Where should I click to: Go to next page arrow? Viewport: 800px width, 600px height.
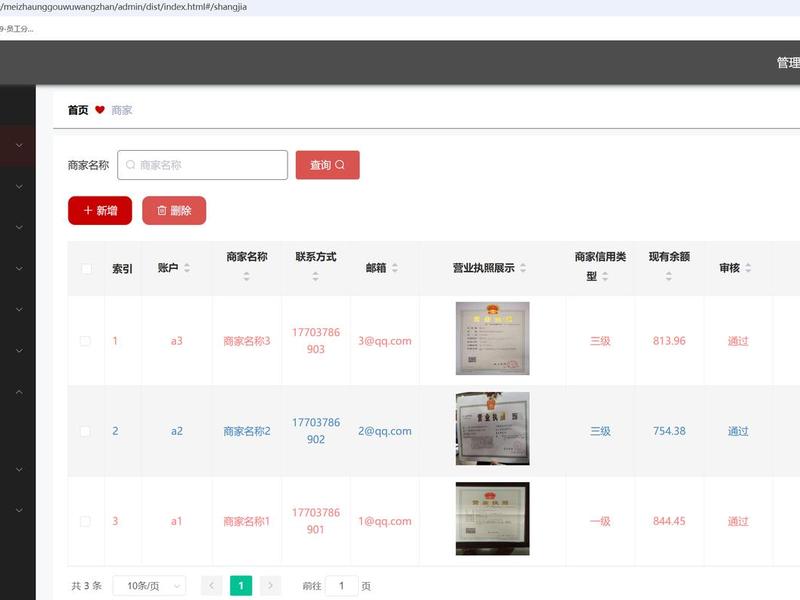click(x=270, y=586)
